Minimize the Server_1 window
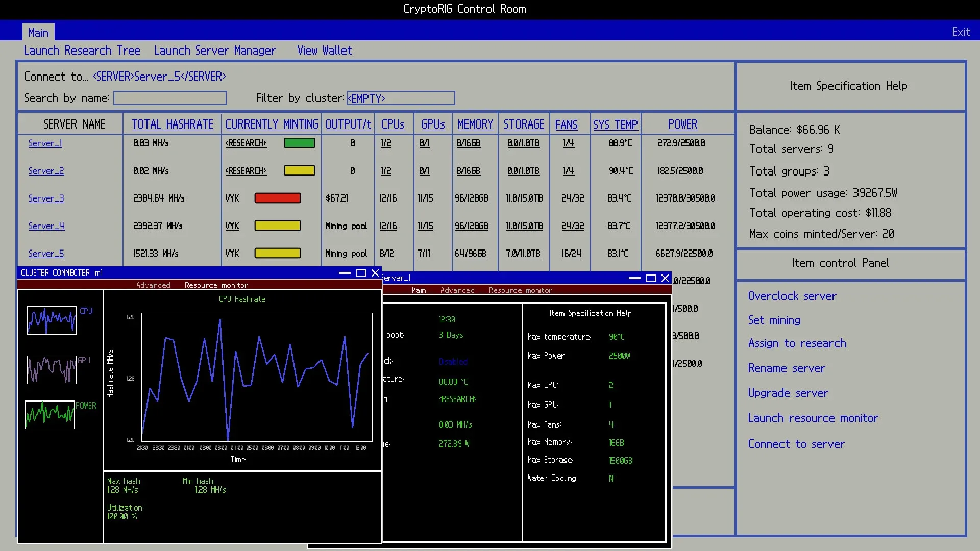 tap(634, 278)
